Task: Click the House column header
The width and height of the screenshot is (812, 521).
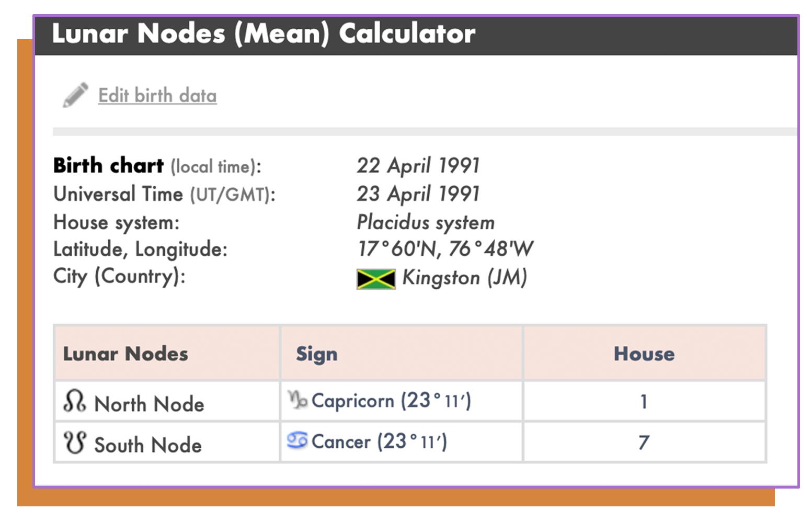Action: pos(644,354)
